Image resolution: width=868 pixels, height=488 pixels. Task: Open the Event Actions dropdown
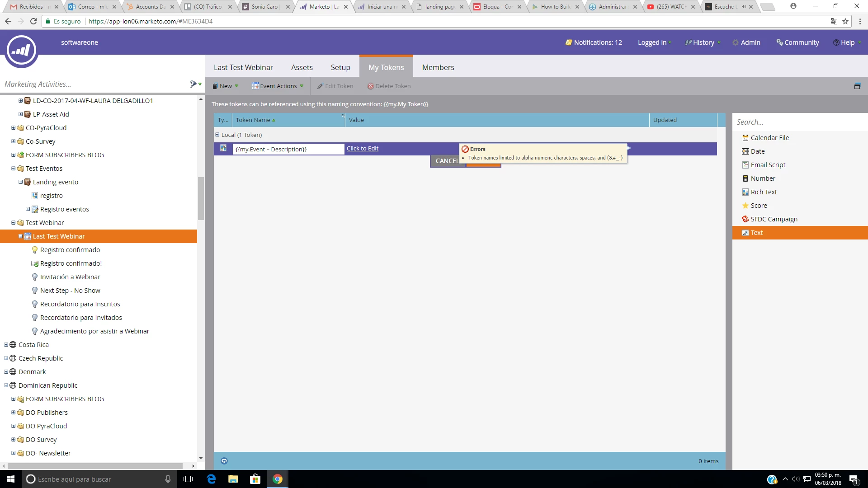pyautogui.click(x=278, y=86)
